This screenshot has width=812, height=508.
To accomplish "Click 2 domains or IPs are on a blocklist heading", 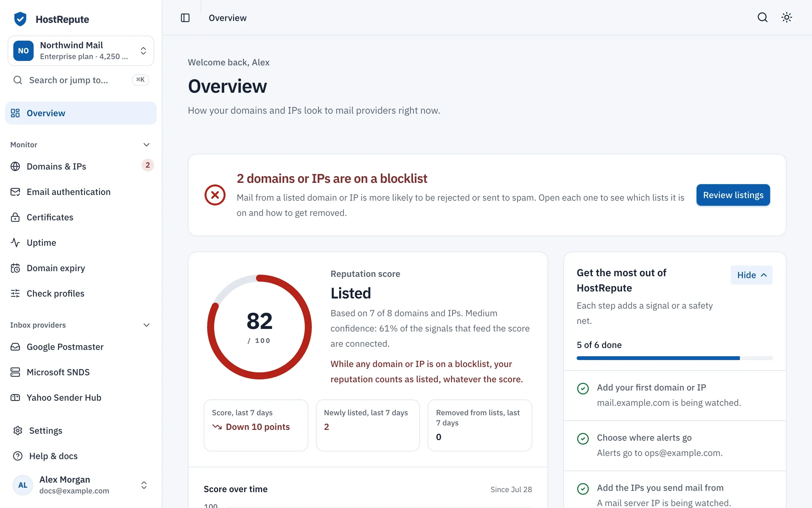I will point(332,178).
